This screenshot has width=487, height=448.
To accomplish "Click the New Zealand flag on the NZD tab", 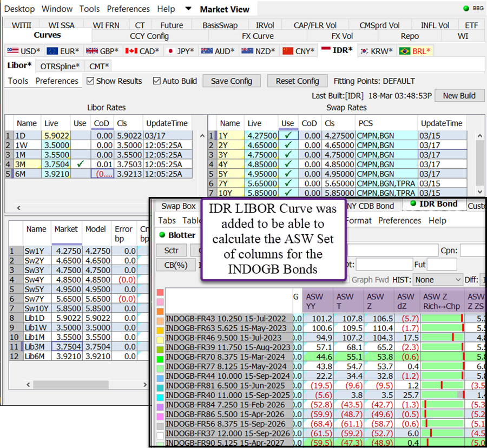I will point(247,51).
